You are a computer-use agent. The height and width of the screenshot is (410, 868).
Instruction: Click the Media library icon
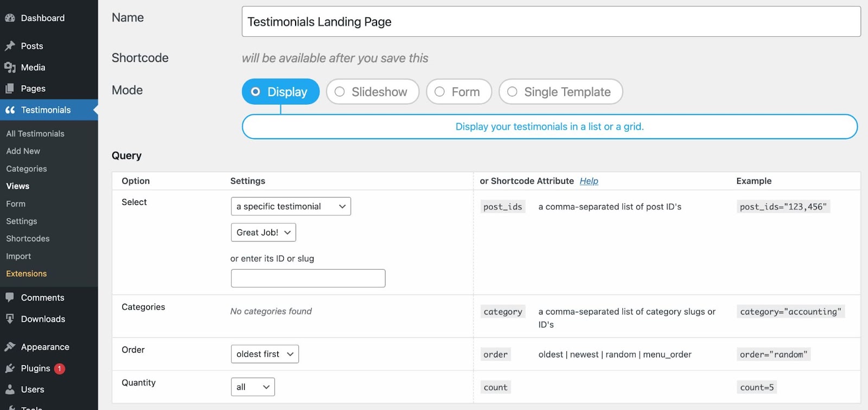[10, 67]
